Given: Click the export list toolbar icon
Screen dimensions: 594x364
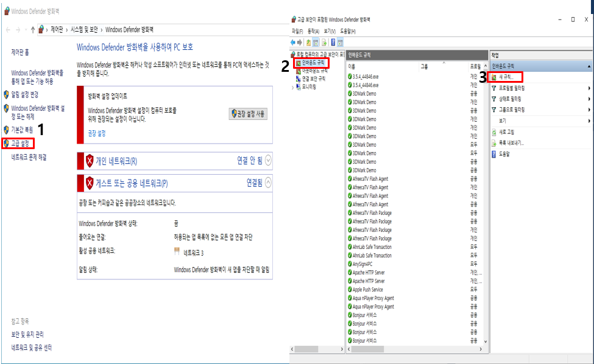Looking at the screenshot, I should [324, 43].
